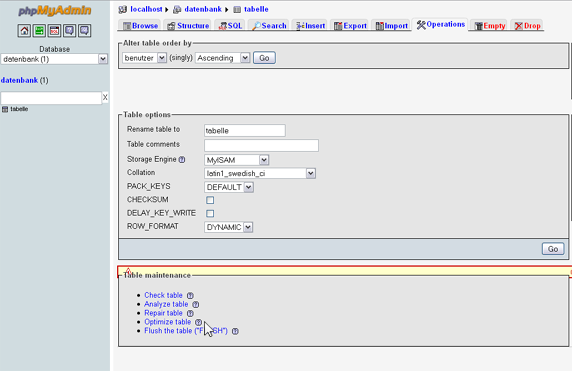Screen dimensions: 572x371
Task: Click the sidebar table filter input
Action: coord(51,98)
